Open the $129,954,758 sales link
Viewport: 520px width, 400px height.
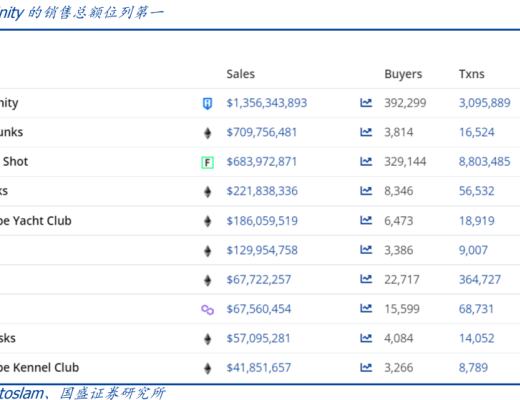(262, 250)
